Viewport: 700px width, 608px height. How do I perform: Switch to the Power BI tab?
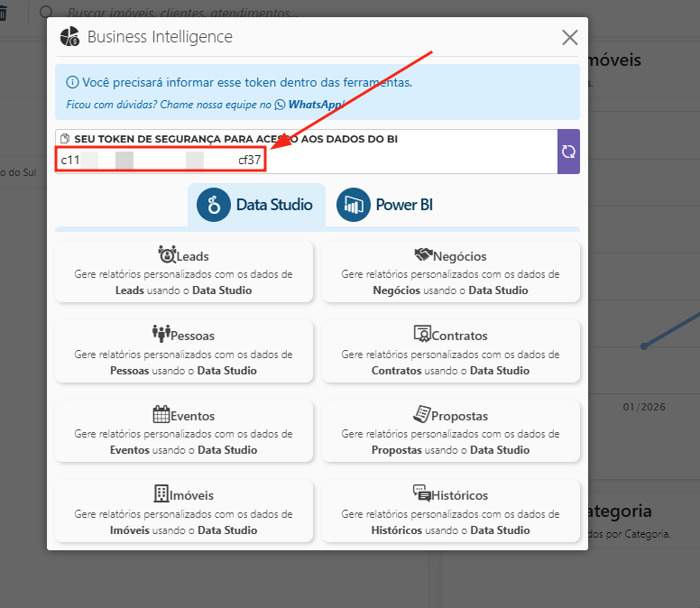click(x=385, y=205)
